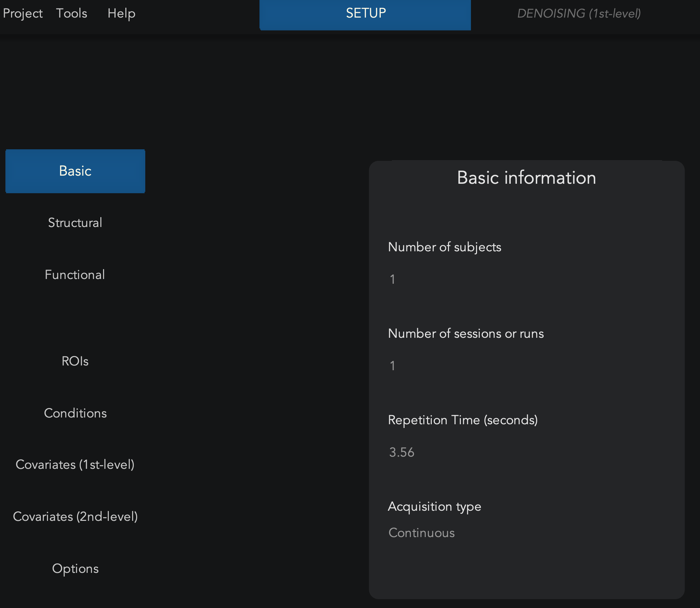Switch to the DENOISING (1st-level) tab
The height and width of the screenshot is (608, 700).
tap(579, 14)
